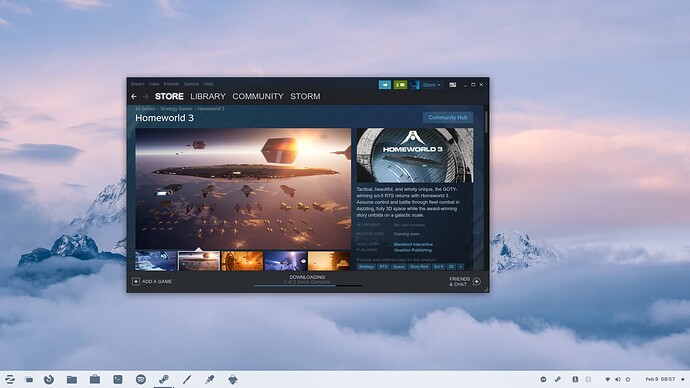Switch to Big Picture mode icon
The width and height of the screenshot is (690, 388).
click(452, 85)
